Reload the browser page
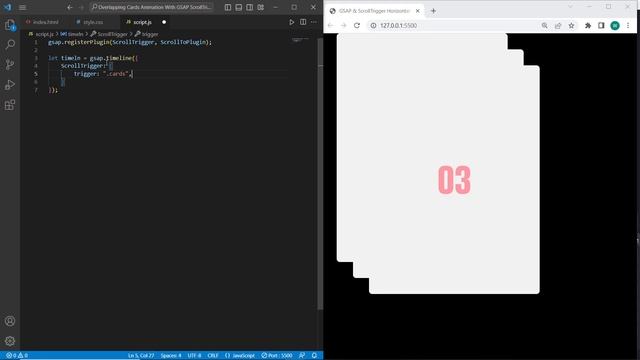Image resolution: width=640 pixels, height=360 pixels. (357, 25)
